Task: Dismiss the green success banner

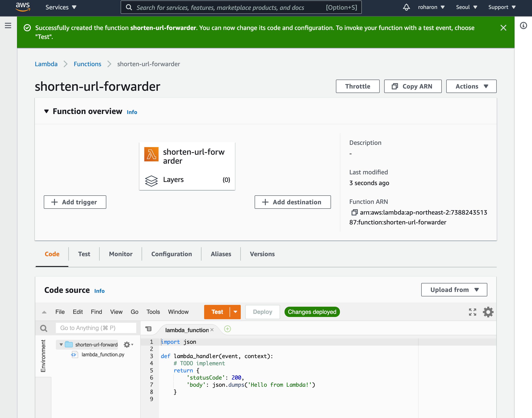Action: [503, 28]
